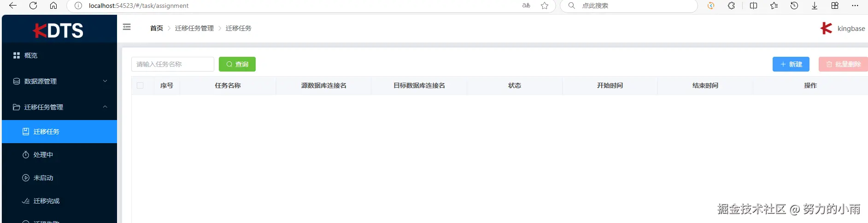The image size is (868, 223).
Task: Click the 点此搜索 browser search box
Action: pyautogui.click(x=629, y=6)
